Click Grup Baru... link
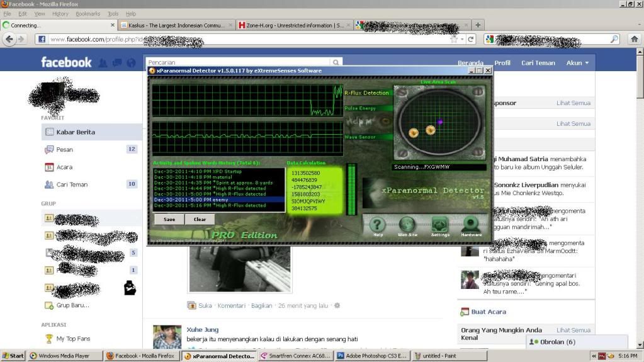644x362 pixels. (72, 305)
